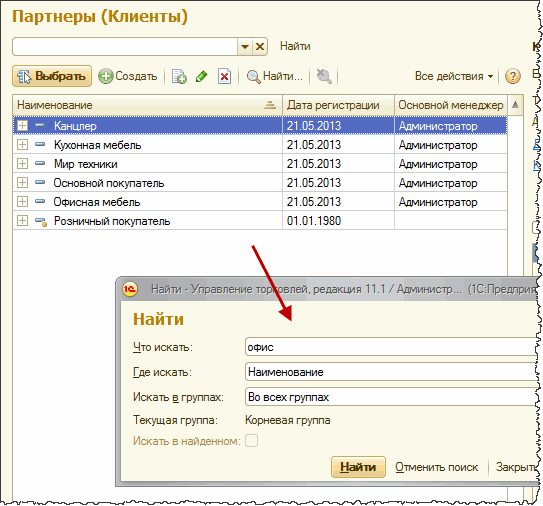The height and width of the screenshot is (506, 543).
Task: Click the Основной менеджер column header
Action: 451,105
